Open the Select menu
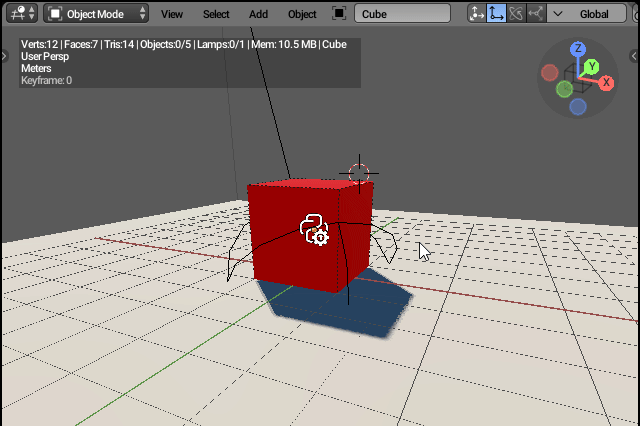The image size is (640, 426). 215,14
